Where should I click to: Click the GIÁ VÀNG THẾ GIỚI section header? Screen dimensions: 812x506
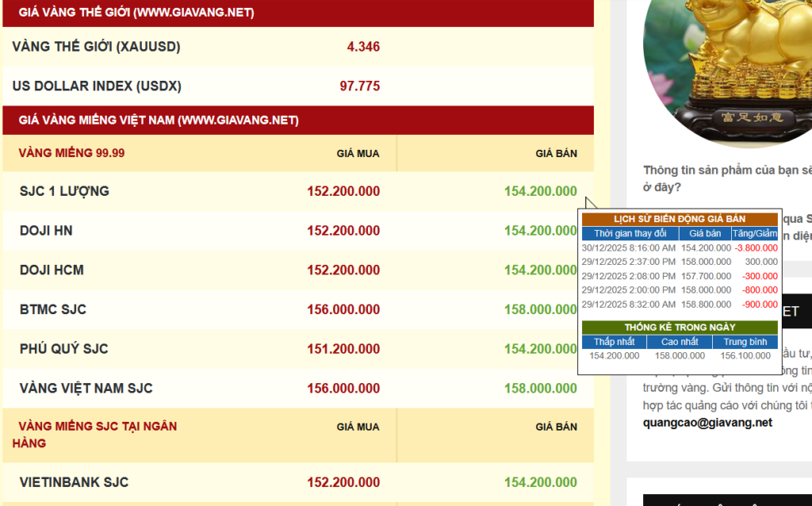pos(136,13)
